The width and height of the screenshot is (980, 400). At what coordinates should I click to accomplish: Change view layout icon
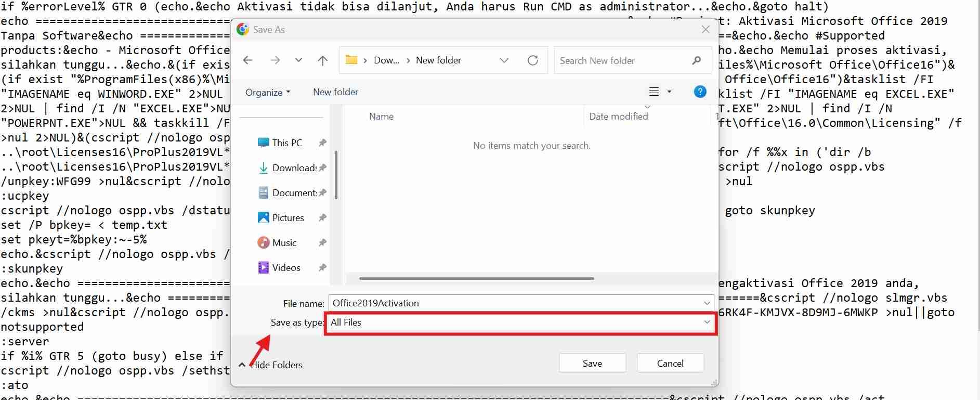pos(654,92)
